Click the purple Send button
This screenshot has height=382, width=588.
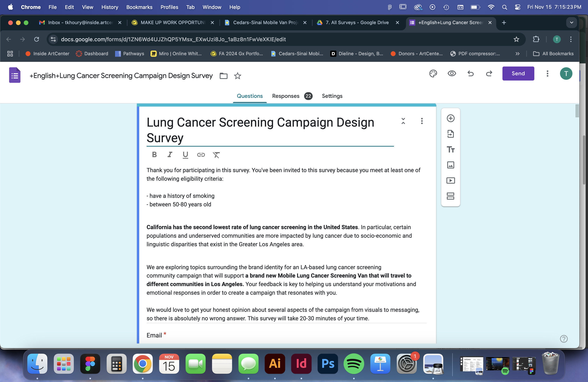tap(518, 73)
